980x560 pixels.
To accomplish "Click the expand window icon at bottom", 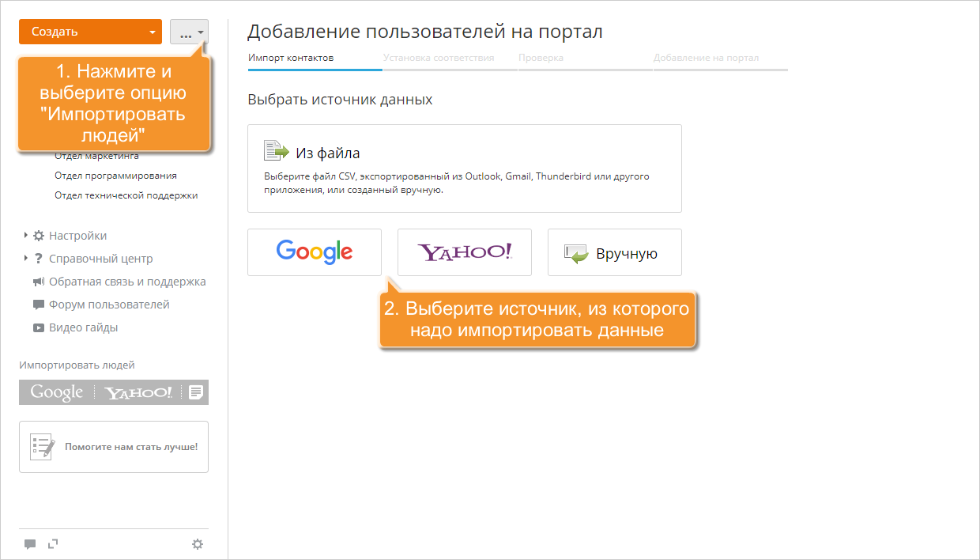I will click(54, 543).
